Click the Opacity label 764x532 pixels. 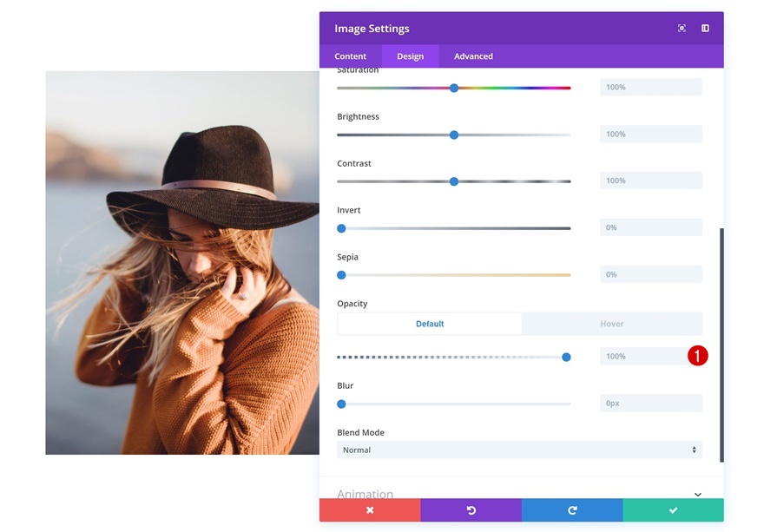(352, 304)
